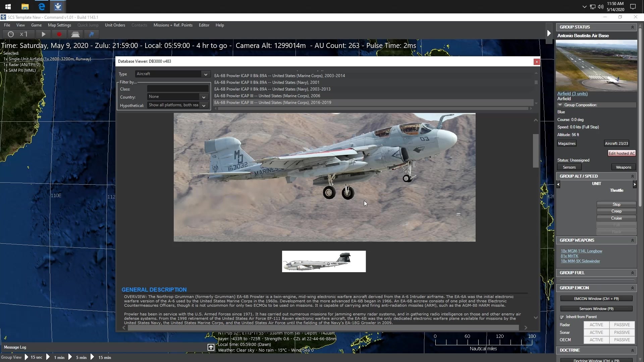
Task: Click the Class filter input field
Action: tap(178, 89)
